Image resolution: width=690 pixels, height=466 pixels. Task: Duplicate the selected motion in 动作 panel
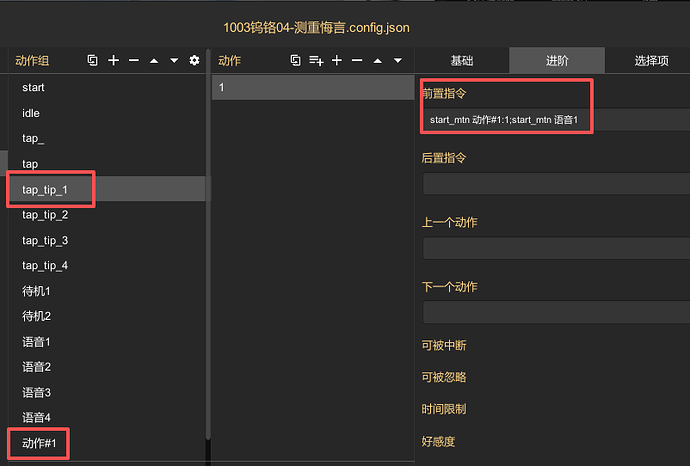coord(295,61)
